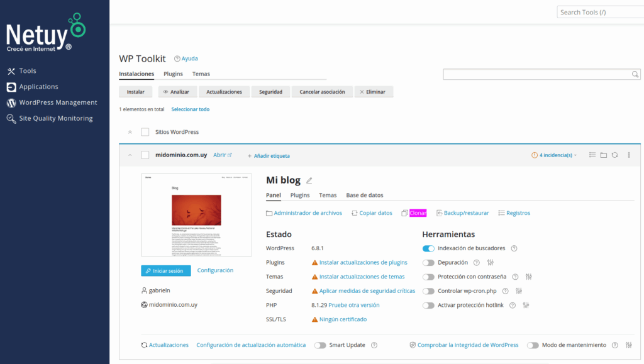Viewport: 644px width, 364px height.
Task: Show help for Controlar wp-cron.php
Action: 505,291
